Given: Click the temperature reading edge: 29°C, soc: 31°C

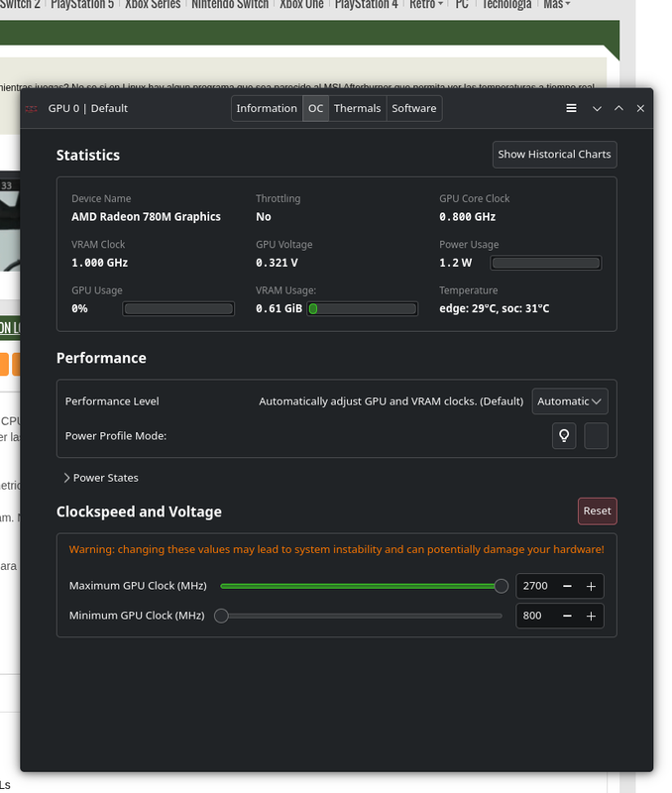Looking at the screenshot, I should pyautogui.click(x=494, y=308).
